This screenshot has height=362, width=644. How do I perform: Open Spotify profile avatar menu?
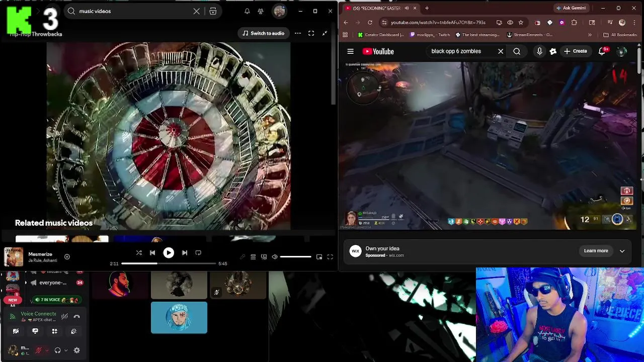(279, 11)
